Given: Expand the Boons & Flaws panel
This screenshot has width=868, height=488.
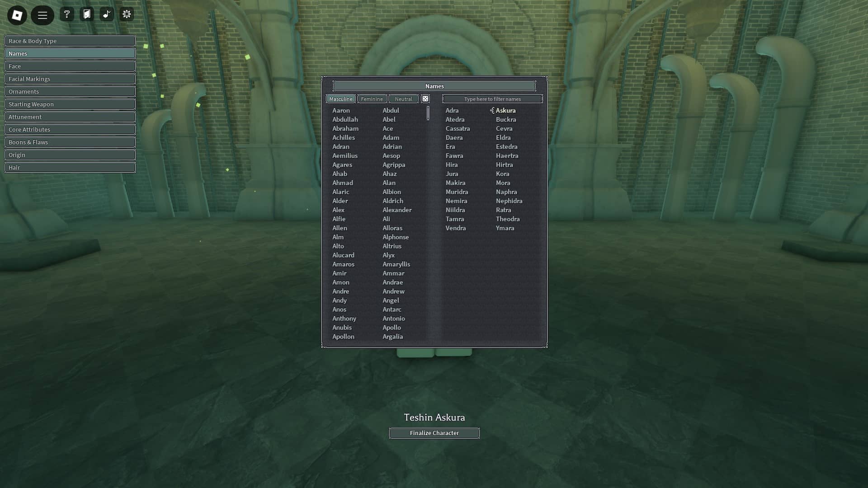Looking at the screenshot, I should coord(70,142).
